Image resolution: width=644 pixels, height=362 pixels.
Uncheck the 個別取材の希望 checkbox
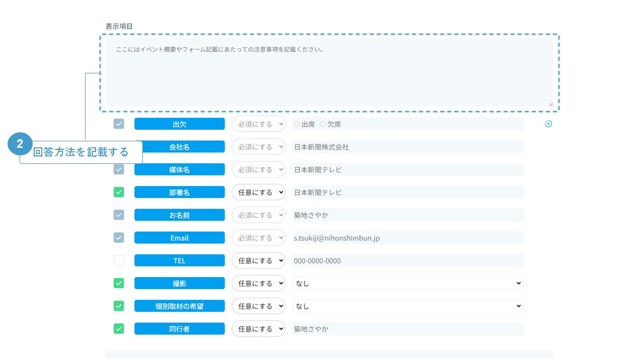(x=119, y=306)
